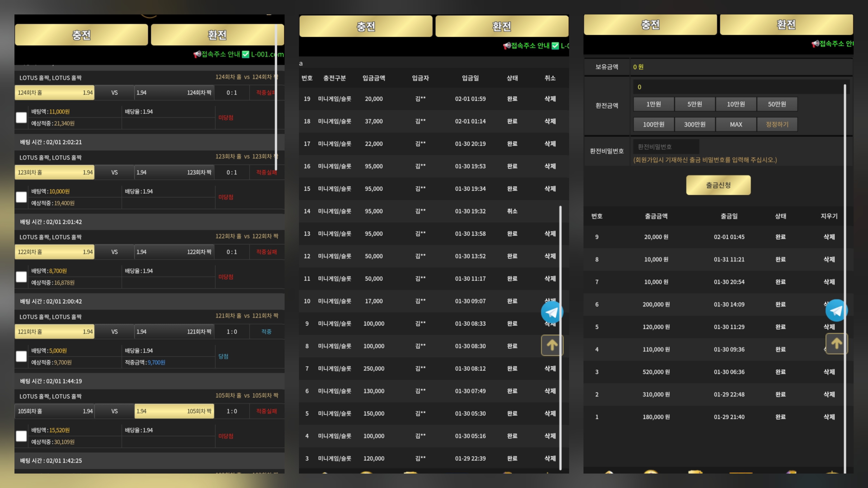Image resolution: width=868 pixels, height=488 pixels.
Task: Click the 환전비밀번호 password field
Action: (666, 147)
